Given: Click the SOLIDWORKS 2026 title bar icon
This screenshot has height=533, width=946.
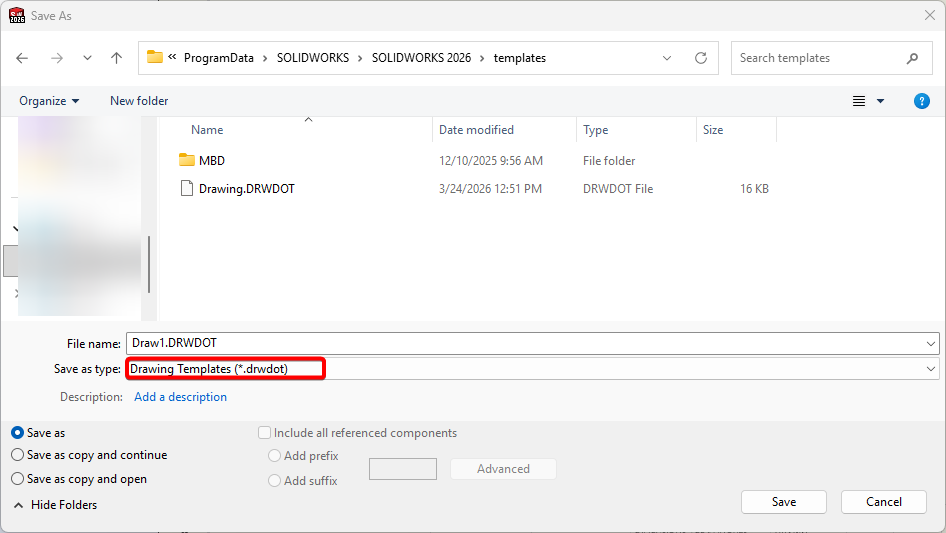Looking at the screenshot, I should 17,15.
